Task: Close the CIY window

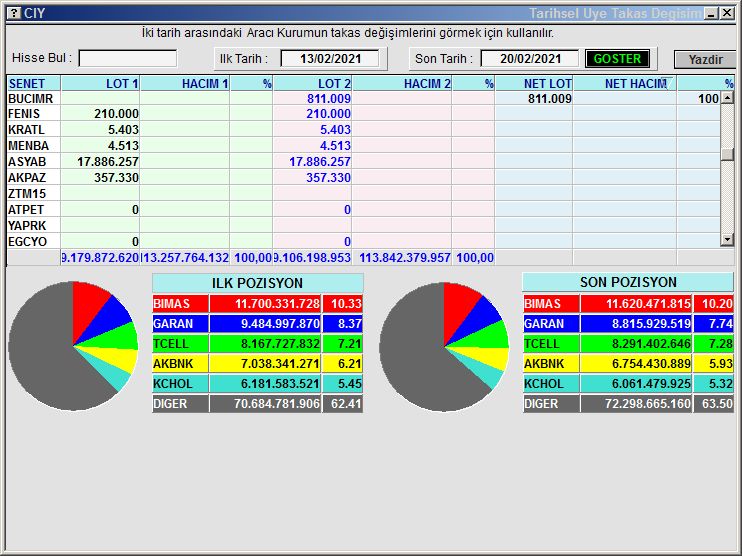Action: (727, 13)
